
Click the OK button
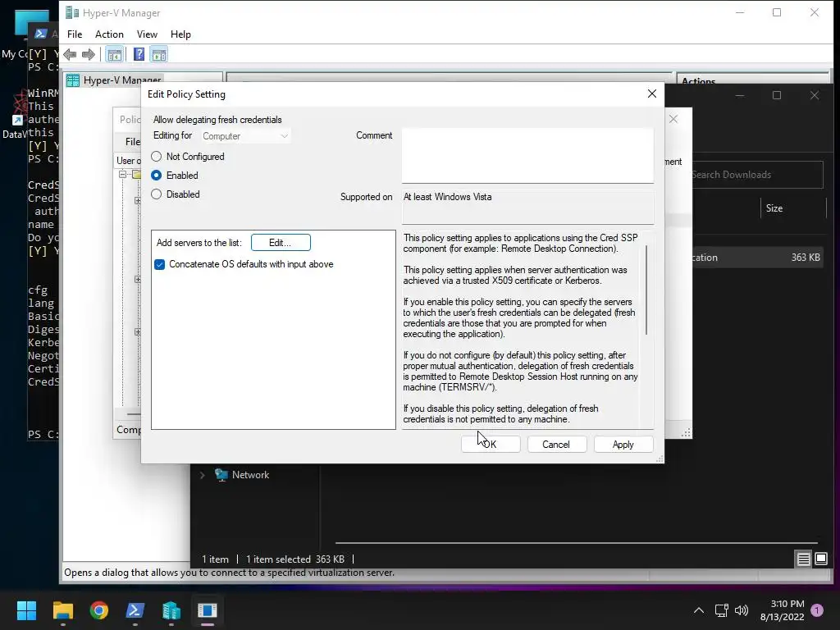(491, 444)
